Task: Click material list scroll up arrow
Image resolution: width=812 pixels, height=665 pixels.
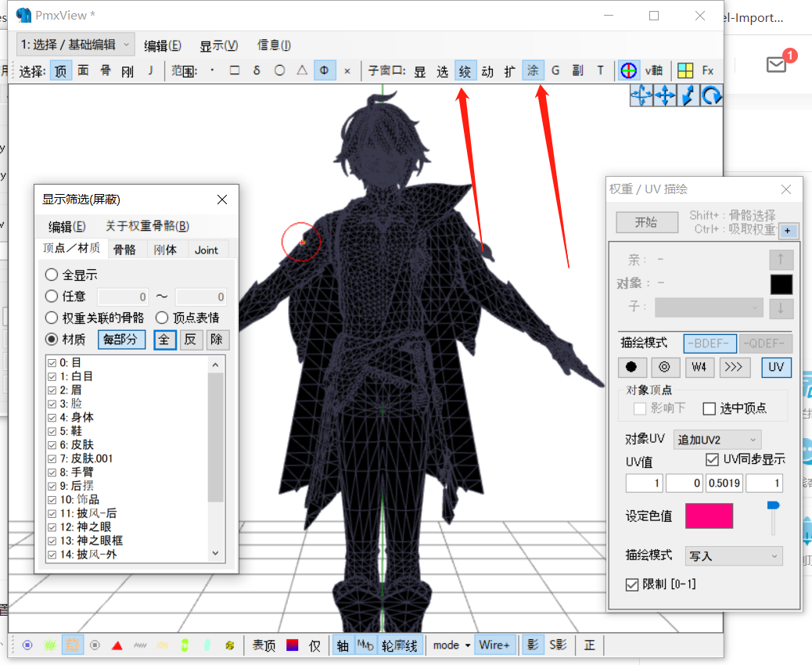Action: pos(215,365)
